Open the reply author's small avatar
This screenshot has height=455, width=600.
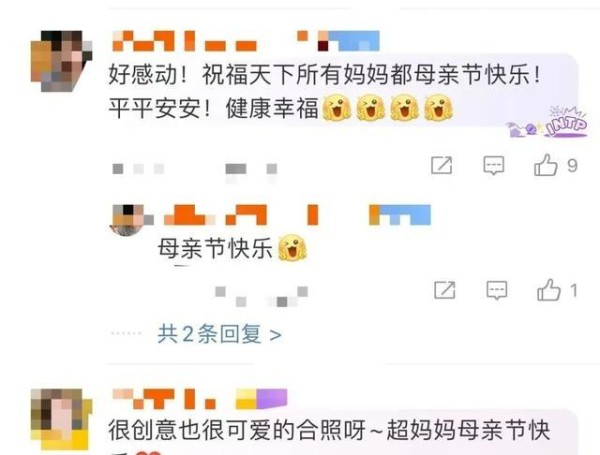click(127, 220)
